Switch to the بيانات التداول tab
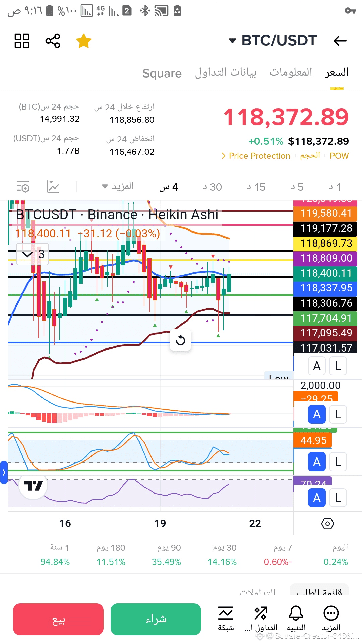 (226, 72)
